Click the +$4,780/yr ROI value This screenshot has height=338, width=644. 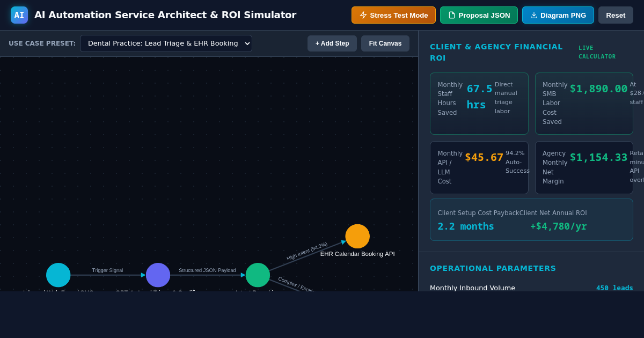tap(559, 226)
